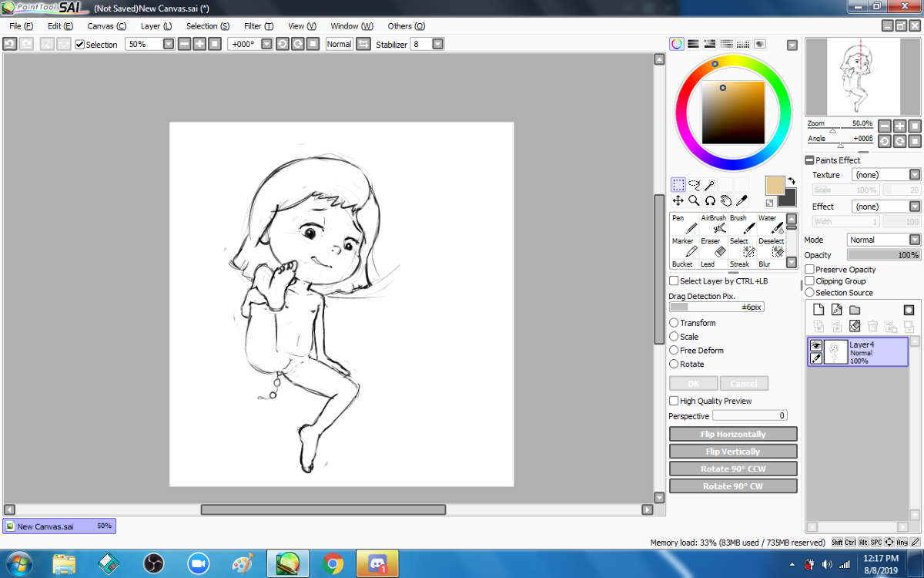Activate the rectangular selection tool

(x=678, y=185)
